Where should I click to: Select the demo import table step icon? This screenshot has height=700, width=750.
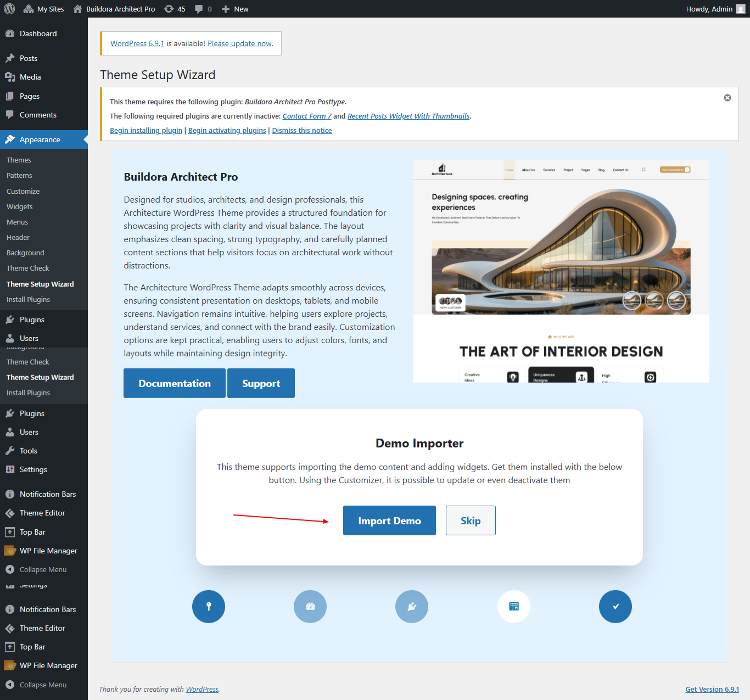point(514,607)
